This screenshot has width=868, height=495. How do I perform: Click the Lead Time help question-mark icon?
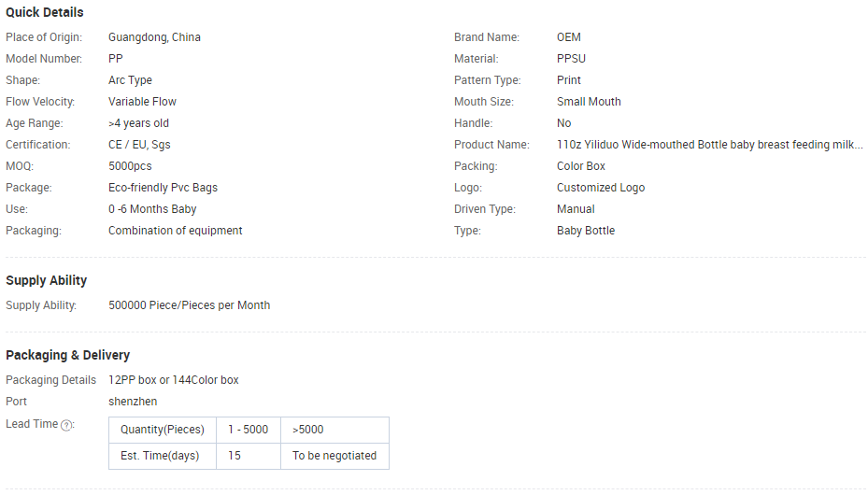pos(66,425)
